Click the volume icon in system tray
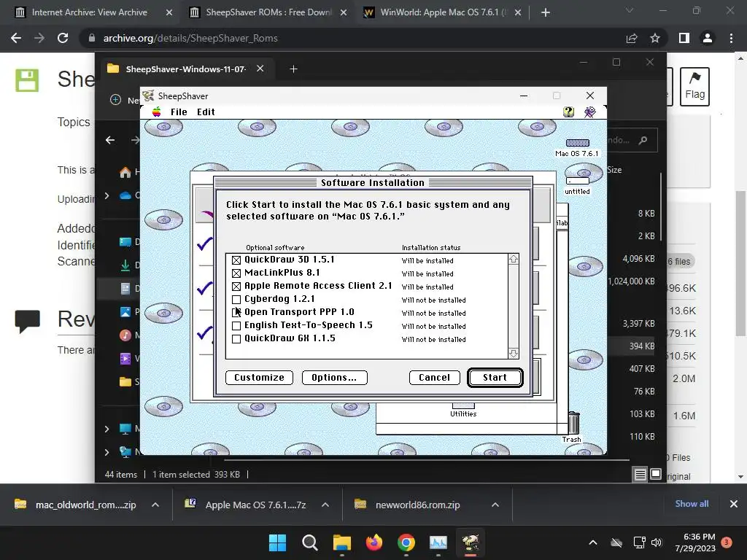 tap(657, 542)
